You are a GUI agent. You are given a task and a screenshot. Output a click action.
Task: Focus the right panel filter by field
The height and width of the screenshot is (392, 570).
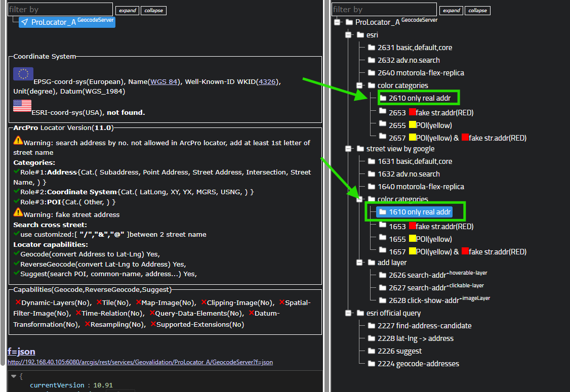(x=384, y=10)
